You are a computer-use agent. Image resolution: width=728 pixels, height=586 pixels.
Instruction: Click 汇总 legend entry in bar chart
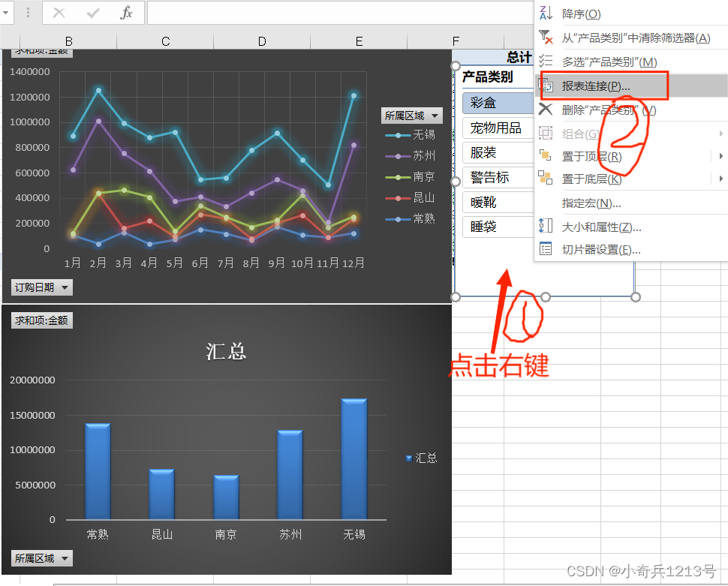click(x=421, y=458)
